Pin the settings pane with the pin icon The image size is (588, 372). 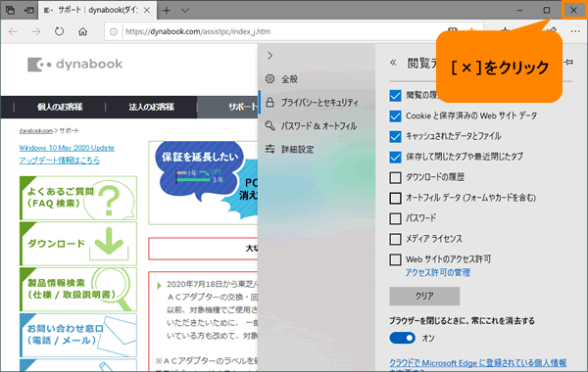[569, 63]
